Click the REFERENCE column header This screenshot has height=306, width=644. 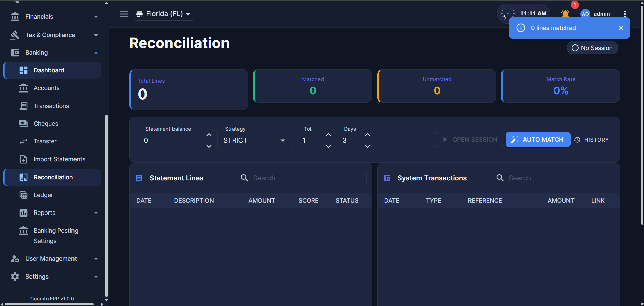[x=485, y=201]
